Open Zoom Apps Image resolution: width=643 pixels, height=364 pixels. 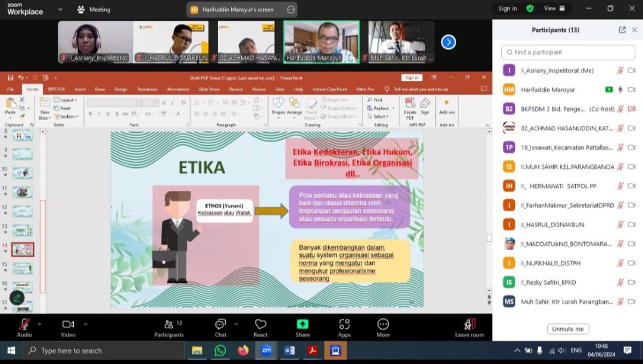345,328
